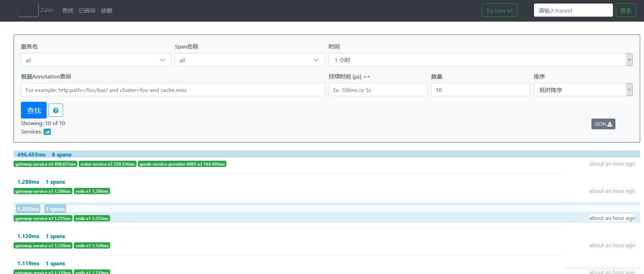Open the 1.119ms trace row
This screenshot has height=274, width=644.
[327, 264]
